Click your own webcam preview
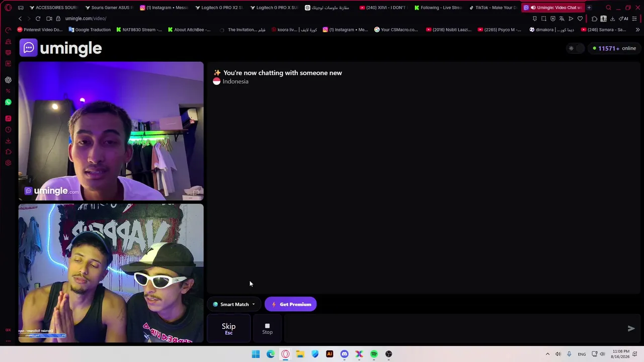This screenshot has width=644, height=362. click(x=111, y=273)
